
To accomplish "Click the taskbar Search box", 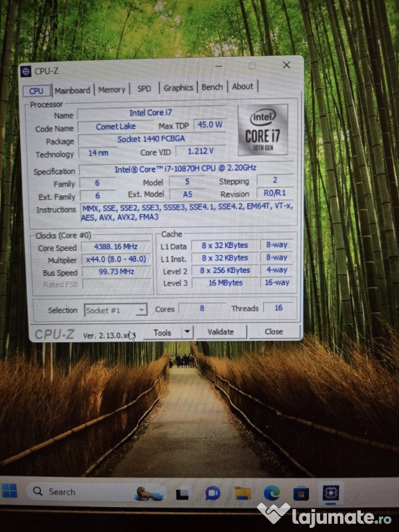I will [96, 492].
